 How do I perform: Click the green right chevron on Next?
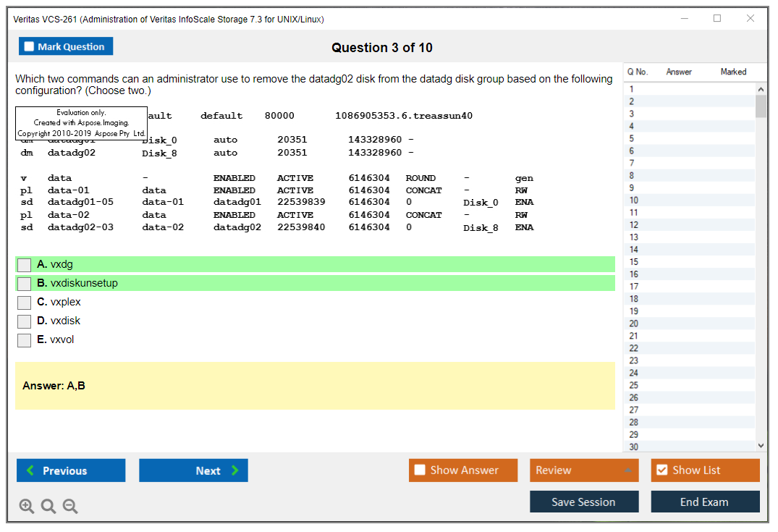pyautogui.click(x=234, y=470)
